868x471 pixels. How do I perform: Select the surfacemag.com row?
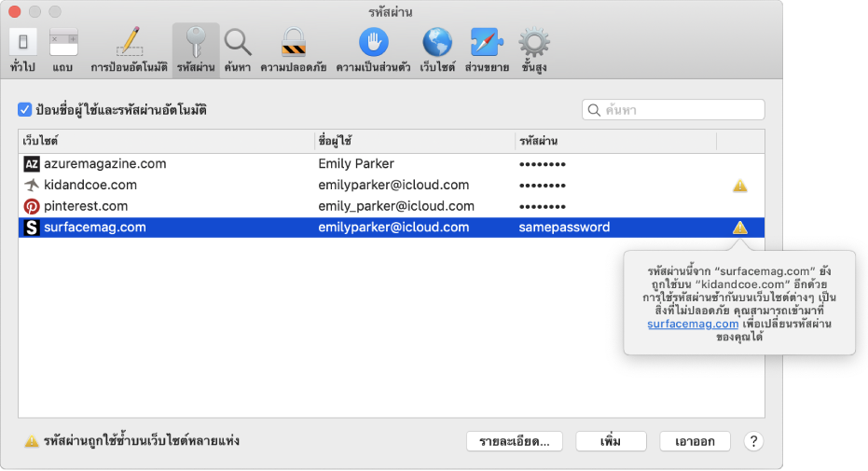pos(392,228)
